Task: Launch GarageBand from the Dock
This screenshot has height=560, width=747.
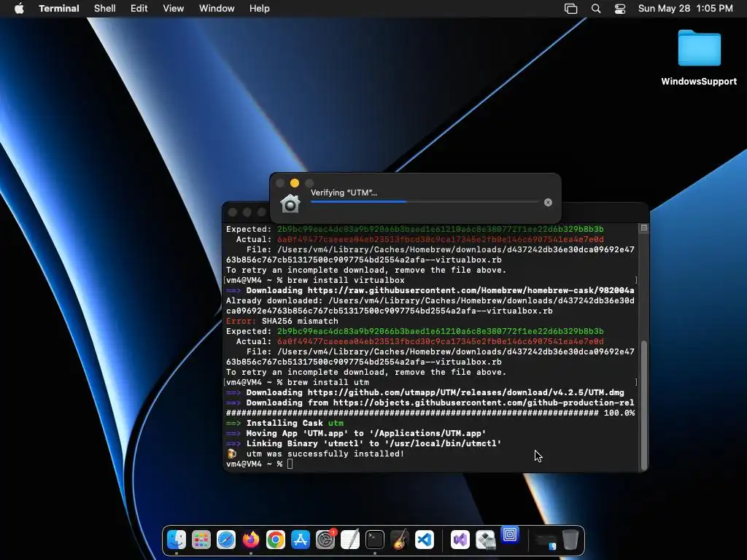Action: (x=400, y=540)
